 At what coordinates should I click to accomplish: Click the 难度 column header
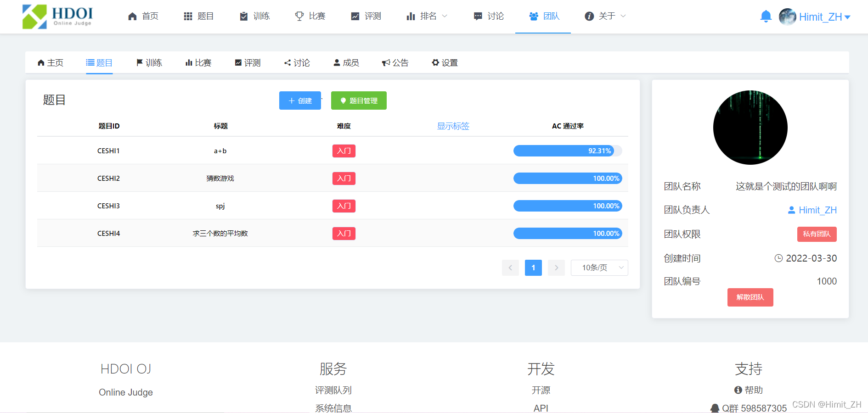click(x=344, y=126)
